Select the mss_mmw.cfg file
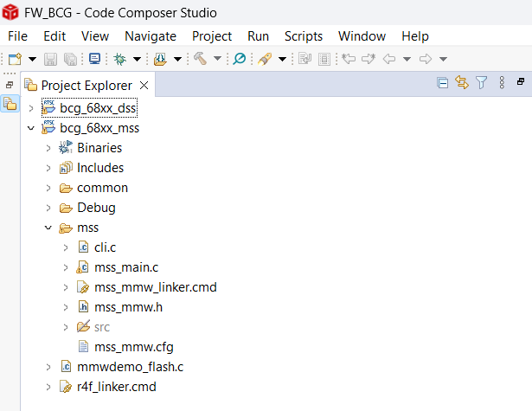Viewport: 532px width, 411px height. point(134,347)
